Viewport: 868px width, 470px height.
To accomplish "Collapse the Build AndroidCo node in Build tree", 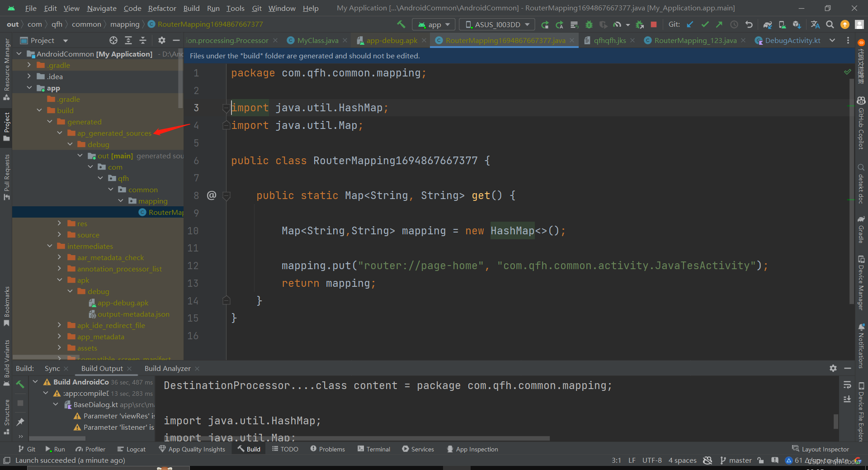I will pyautogui.click(x=35, y=382).
